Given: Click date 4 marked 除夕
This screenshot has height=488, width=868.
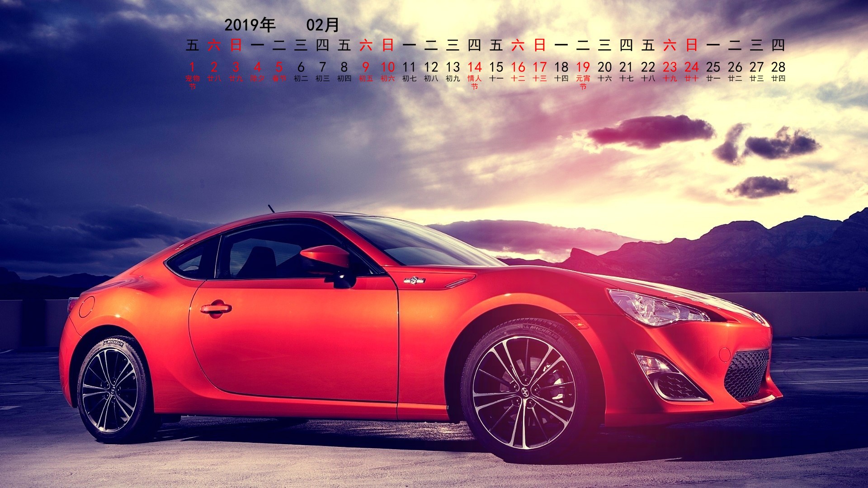Looking at the screenshot, I should (257, 67).
